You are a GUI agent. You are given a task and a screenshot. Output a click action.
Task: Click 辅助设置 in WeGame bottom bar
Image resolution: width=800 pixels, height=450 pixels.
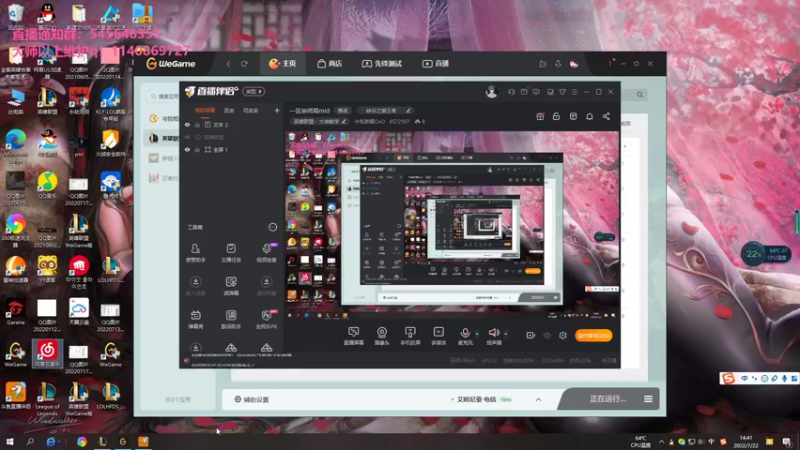click(252, 399)
